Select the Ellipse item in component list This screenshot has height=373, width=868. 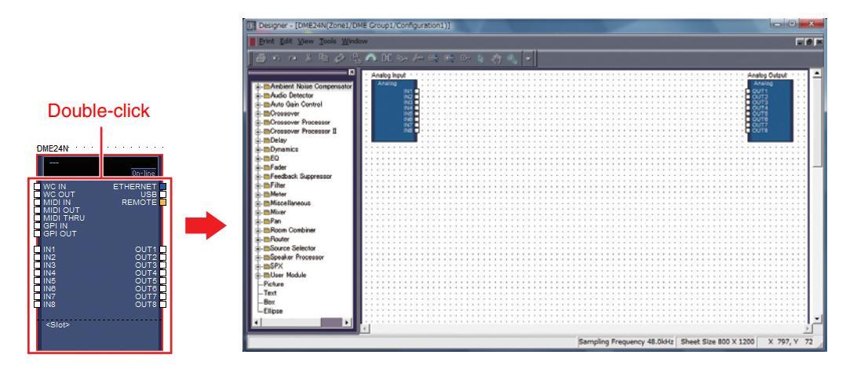pyautogui.click(x=273, y=309)
